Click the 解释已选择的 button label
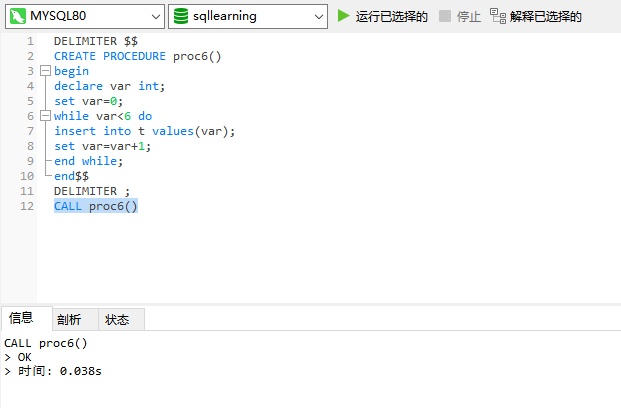 [546, 17]
